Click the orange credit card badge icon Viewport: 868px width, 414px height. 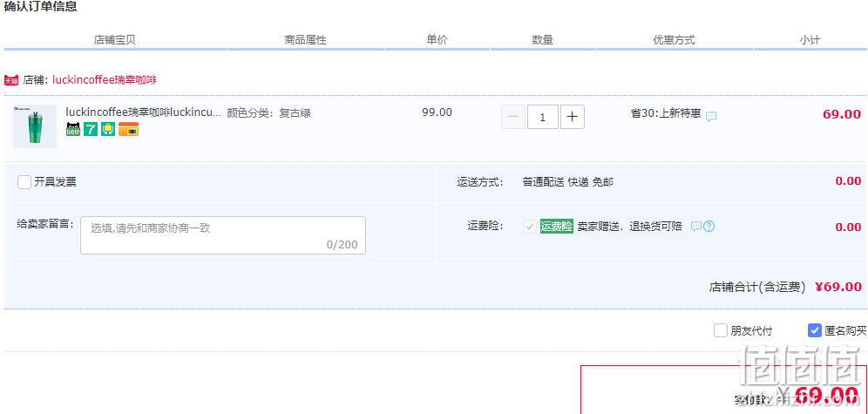pos(128,130)
